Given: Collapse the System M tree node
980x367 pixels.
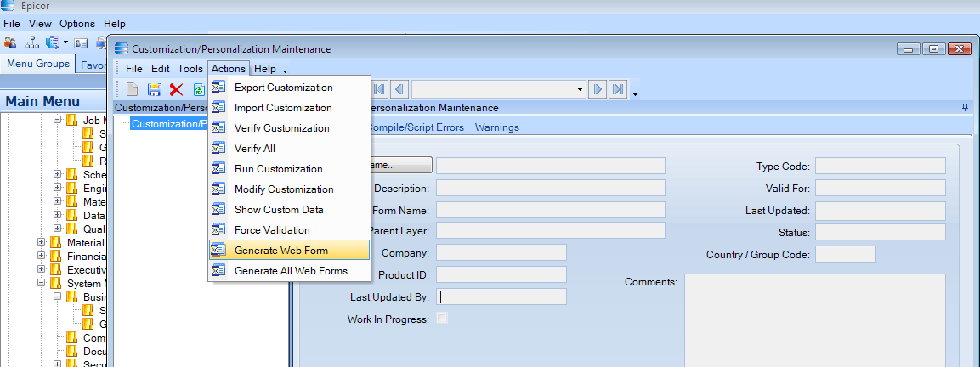Looking at the screenshot, I should coord(42,283).
